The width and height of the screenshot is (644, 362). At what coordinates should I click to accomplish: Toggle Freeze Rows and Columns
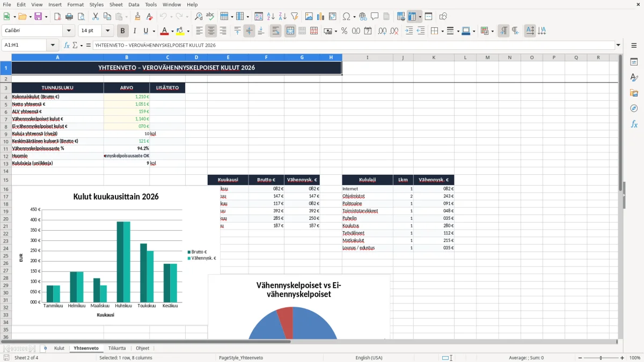412,17
